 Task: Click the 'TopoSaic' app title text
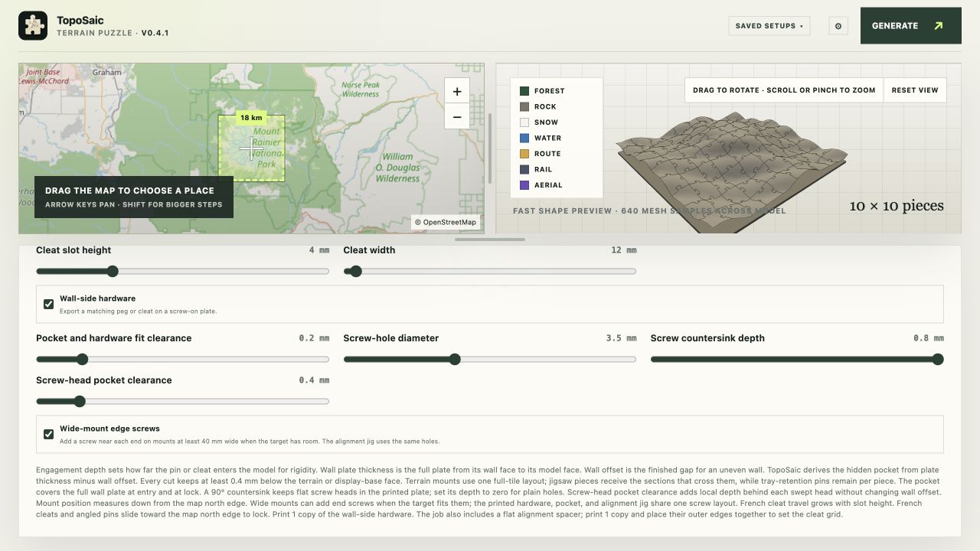pos(80,20)
